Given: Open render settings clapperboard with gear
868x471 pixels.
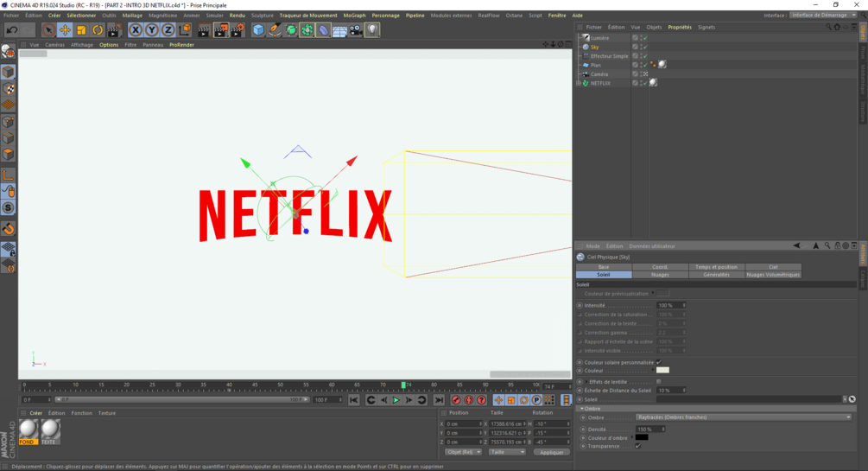Looking at the screenshot, I should (x=237, y=30).
